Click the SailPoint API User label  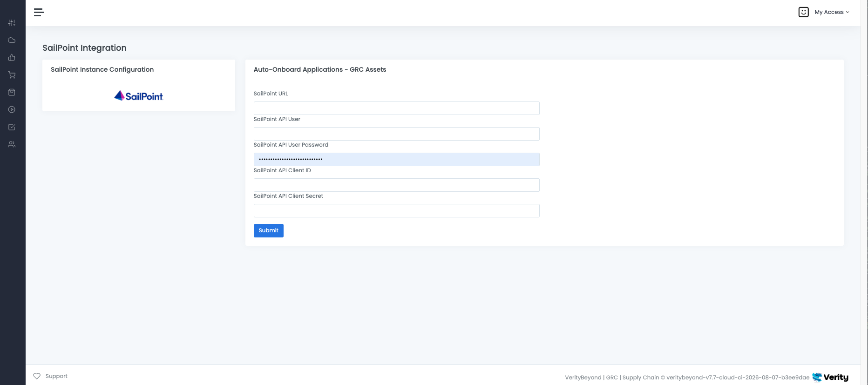coord(277,119)
